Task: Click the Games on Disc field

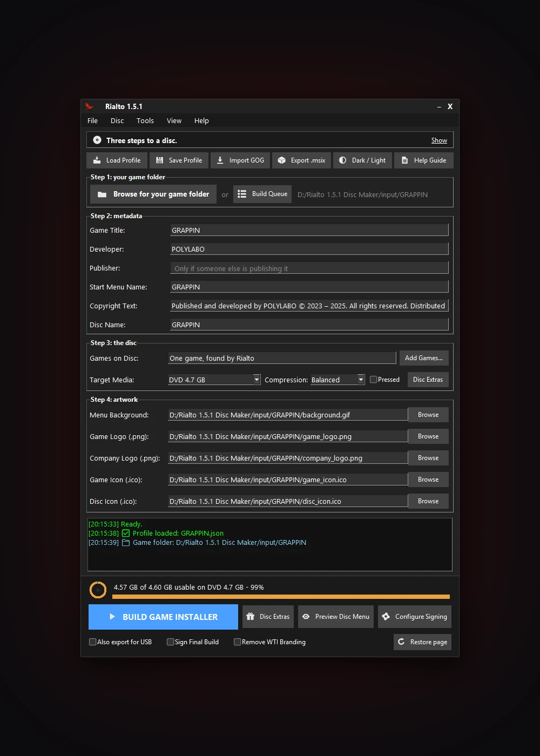Action: [x=282, y=358]
